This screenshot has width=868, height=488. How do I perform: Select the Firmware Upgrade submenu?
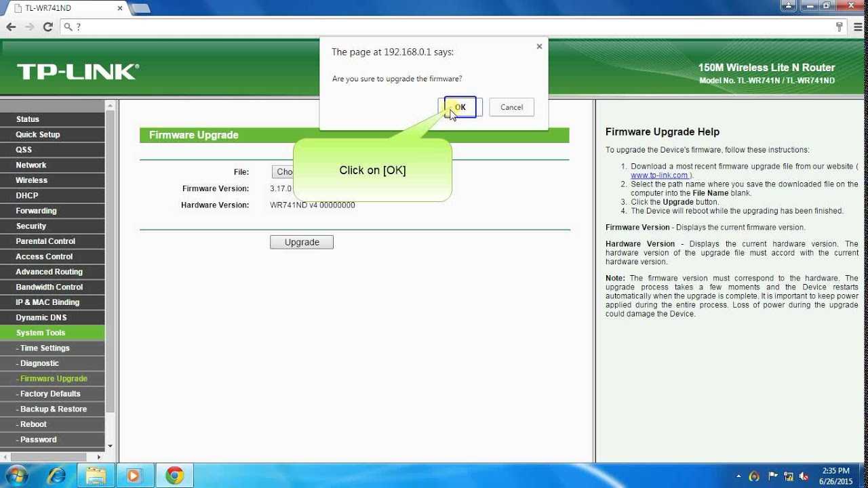pos(52,378)
